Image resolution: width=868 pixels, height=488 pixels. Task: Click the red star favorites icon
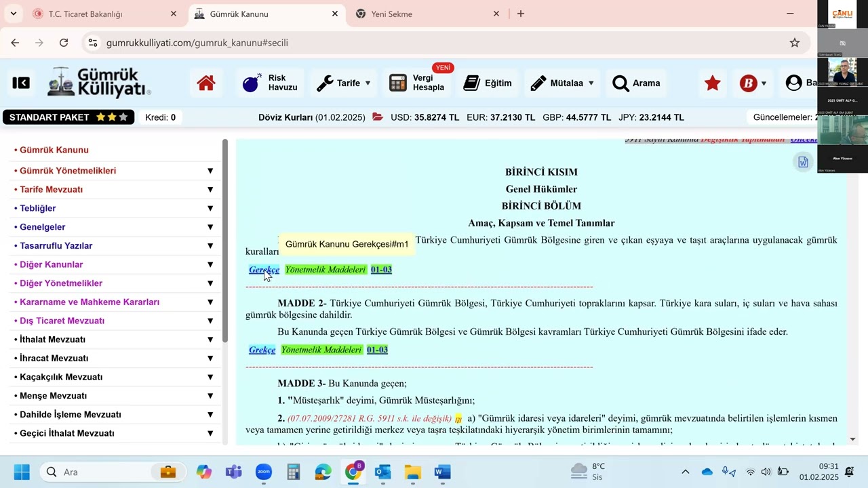pyautogui.click(x=712, y=83)
